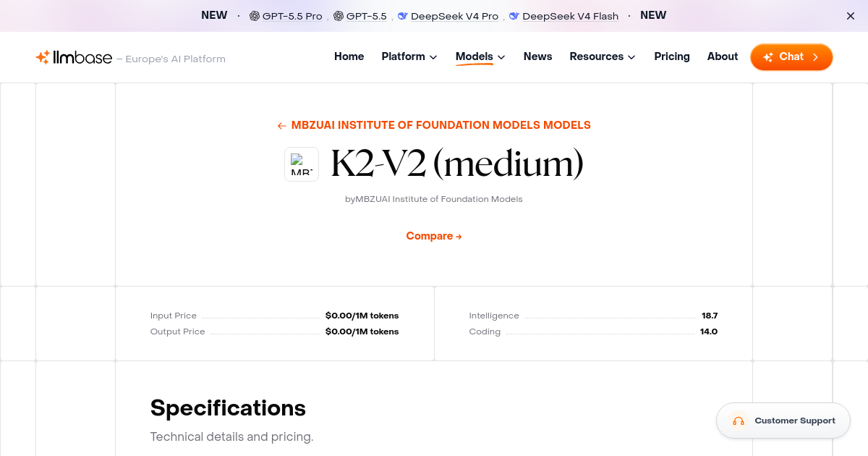The width and height of the screenshot is (868, 456).
Task: Open Customer Support
Action: (x=783, y=421)
